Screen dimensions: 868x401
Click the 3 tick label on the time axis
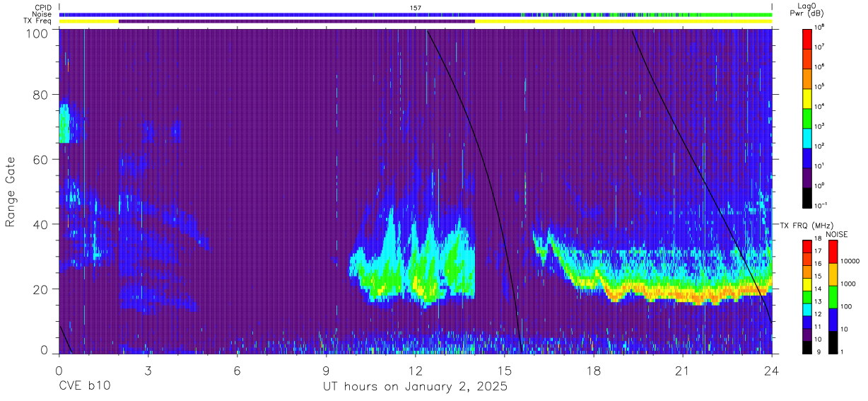point(148,371)
